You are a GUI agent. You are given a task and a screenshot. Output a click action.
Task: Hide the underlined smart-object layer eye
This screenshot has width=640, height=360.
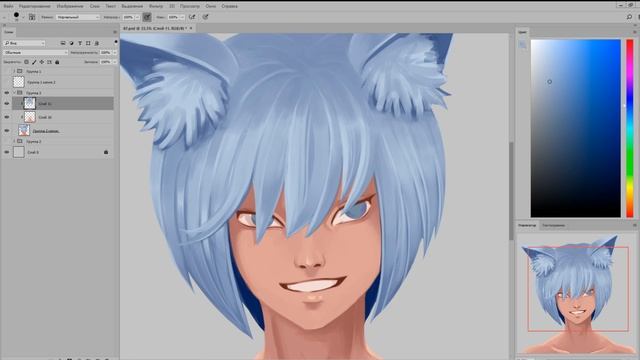(x=7, y=131)
